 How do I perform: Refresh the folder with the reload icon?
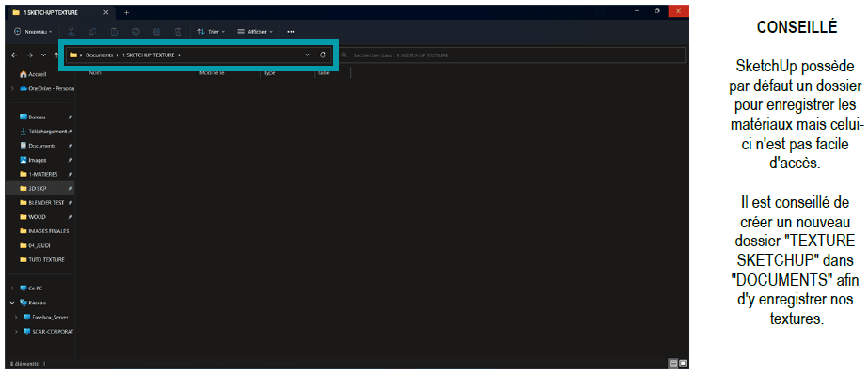(324, 55)
